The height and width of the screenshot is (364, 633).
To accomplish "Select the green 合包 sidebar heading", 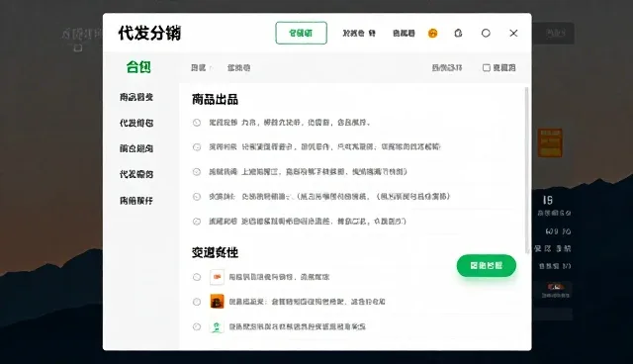I will 138,67.
